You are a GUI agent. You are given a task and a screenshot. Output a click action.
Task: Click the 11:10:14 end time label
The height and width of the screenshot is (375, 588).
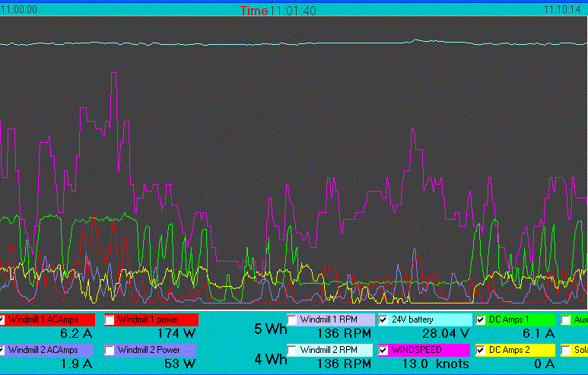click(561, 10)
